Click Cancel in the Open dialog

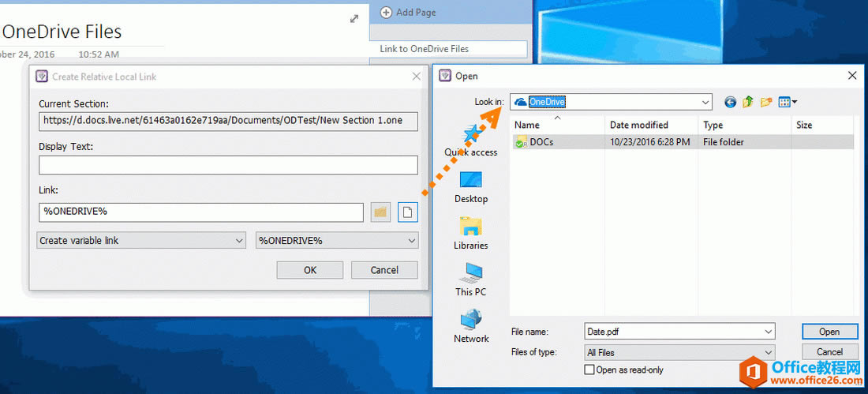point(829,352)
